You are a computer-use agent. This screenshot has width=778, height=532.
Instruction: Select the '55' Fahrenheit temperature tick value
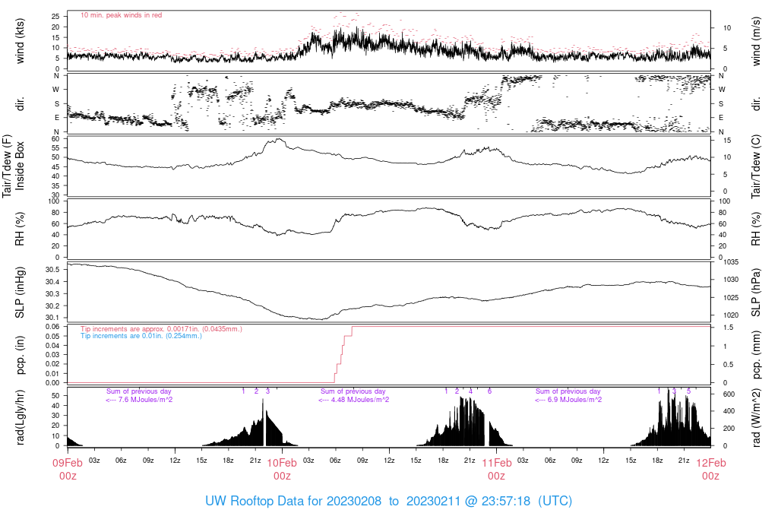click(x=55, y=148)
